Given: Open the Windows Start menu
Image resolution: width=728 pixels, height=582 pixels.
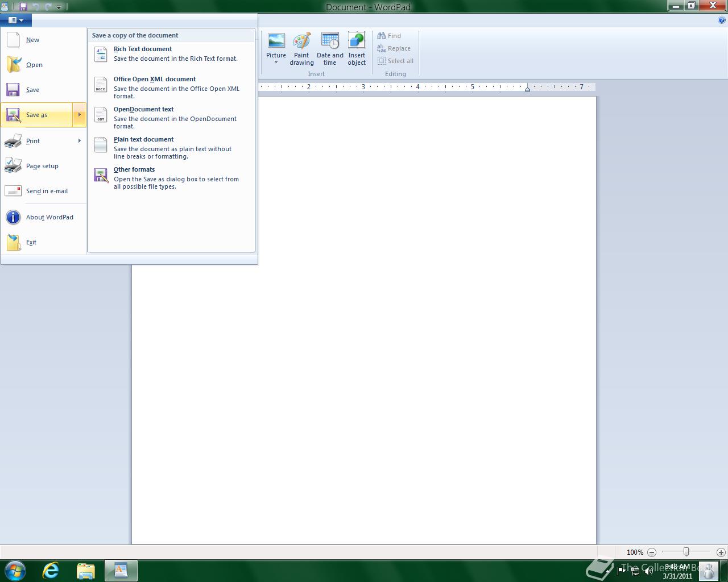Looking at the screenshot, I should pos(15,570).
